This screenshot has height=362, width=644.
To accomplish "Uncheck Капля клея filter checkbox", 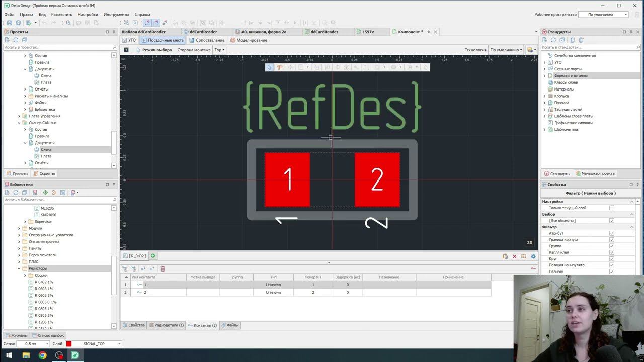I will pyautogui.click(x=612, y=252).
